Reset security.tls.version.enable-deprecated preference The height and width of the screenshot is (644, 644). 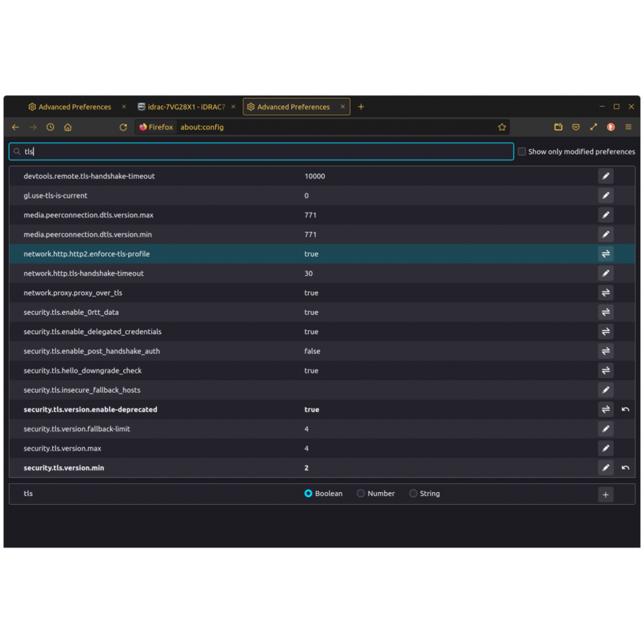[x=625, y=410]
